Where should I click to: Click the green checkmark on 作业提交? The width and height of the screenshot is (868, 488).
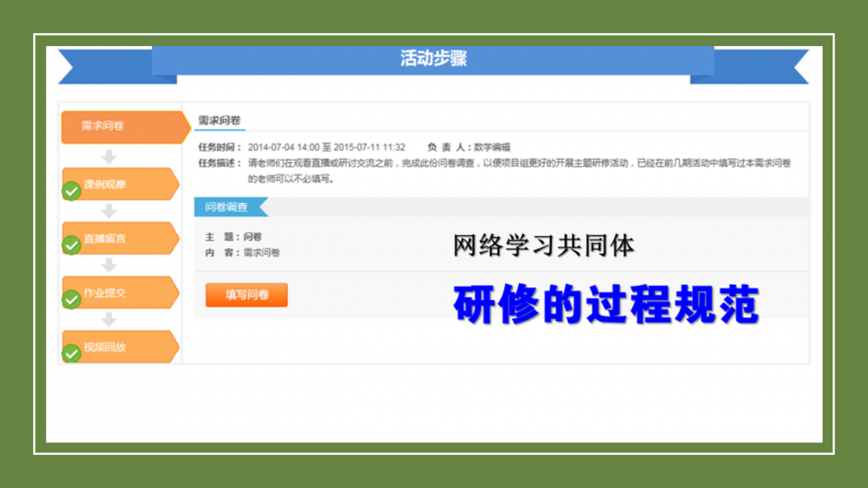[72, 300]
